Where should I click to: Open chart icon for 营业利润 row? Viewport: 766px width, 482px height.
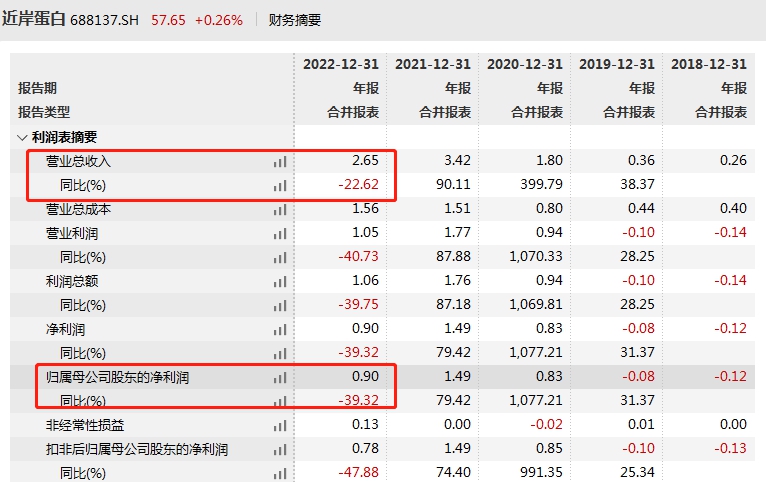pos(280,234)
